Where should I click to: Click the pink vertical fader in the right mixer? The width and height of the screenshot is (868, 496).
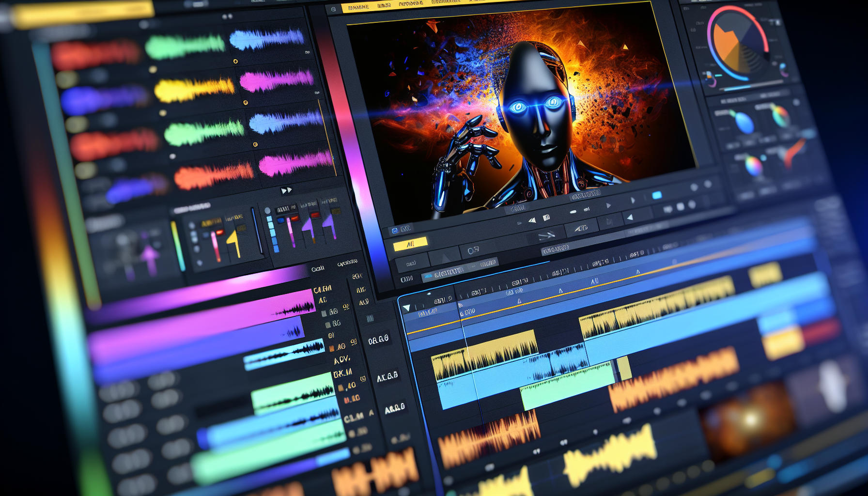click(290, 232)
